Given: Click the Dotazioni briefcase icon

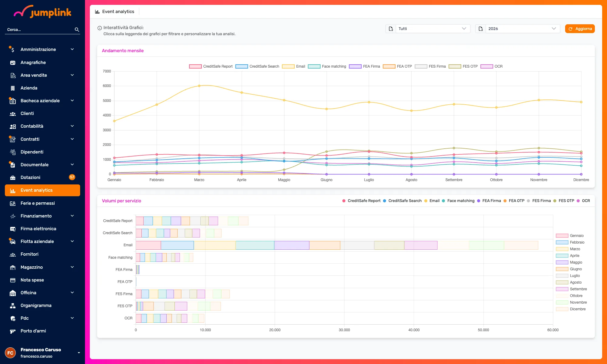Looking at the screenshot, I should [x=13, y=177].
